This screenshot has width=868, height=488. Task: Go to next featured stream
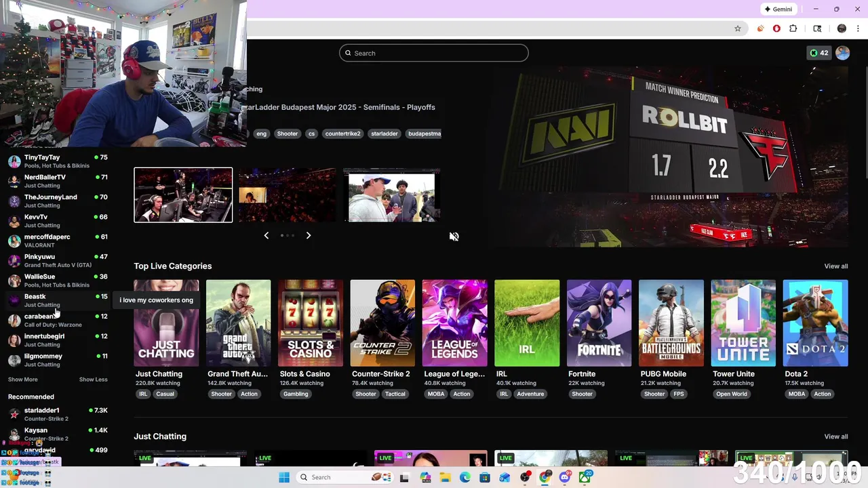[309, 235]
